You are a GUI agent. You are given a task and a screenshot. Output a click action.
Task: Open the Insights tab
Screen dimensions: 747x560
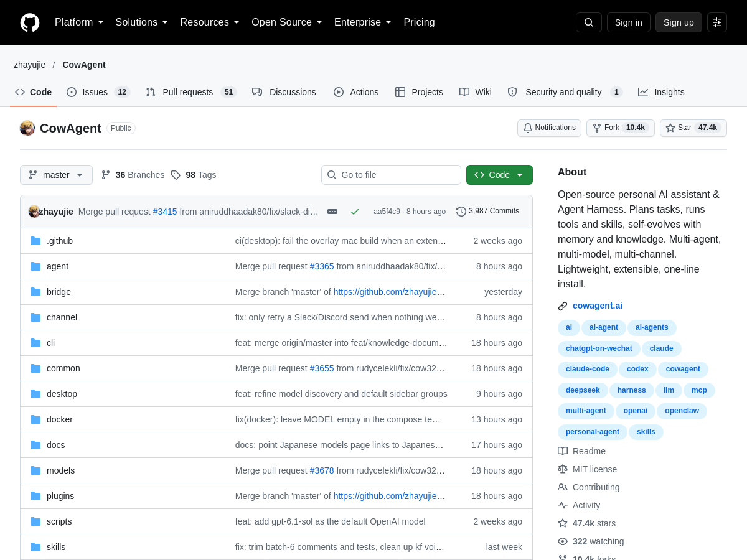(661, 92)
